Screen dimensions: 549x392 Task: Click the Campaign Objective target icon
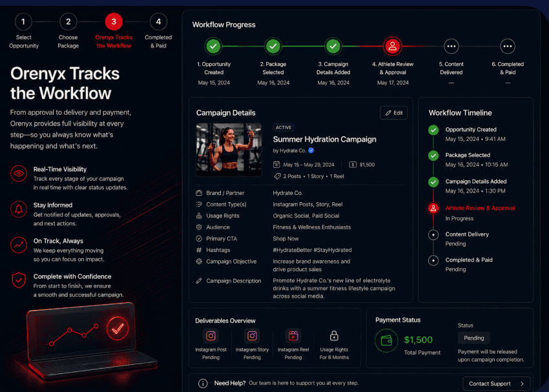[199, 262]
